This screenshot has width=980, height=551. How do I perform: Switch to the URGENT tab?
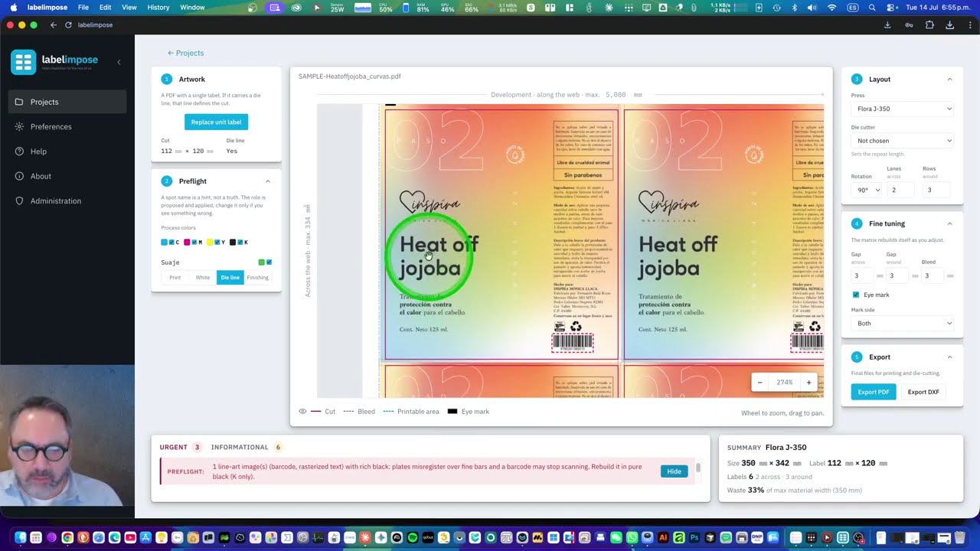click(x=180, y=447)
